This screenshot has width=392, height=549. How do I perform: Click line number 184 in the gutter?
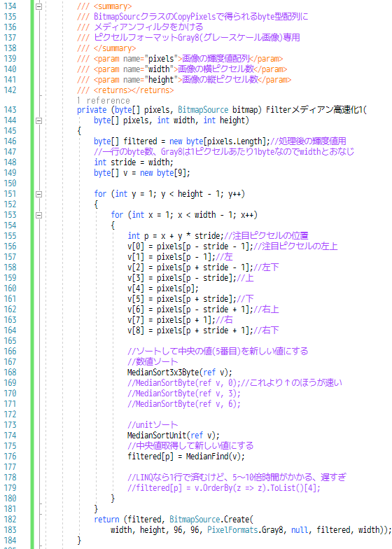pyautogui.click(x=10, y=541)
